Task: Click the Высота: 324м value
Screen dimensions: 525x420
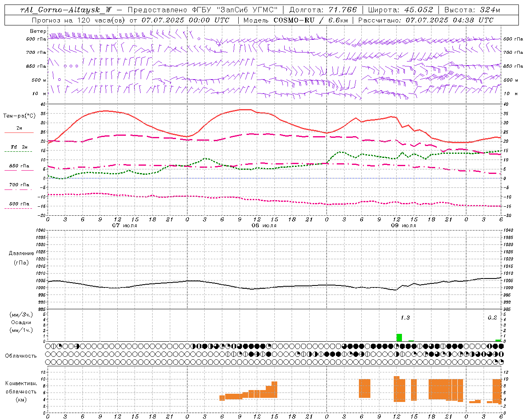Action: [x=472, y=10]
